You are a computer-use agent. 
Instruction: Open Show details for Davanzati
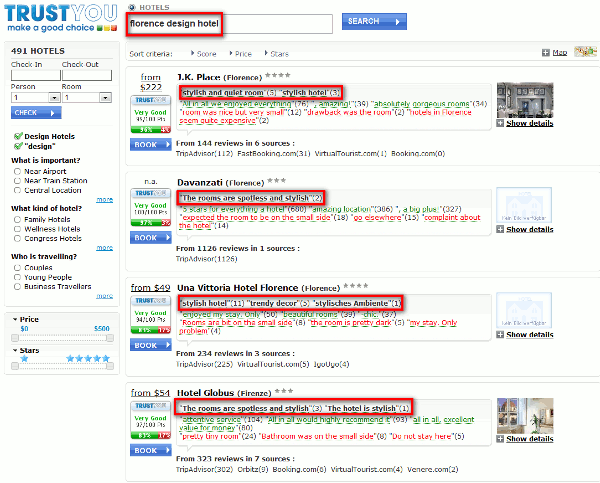pos(530,229)
